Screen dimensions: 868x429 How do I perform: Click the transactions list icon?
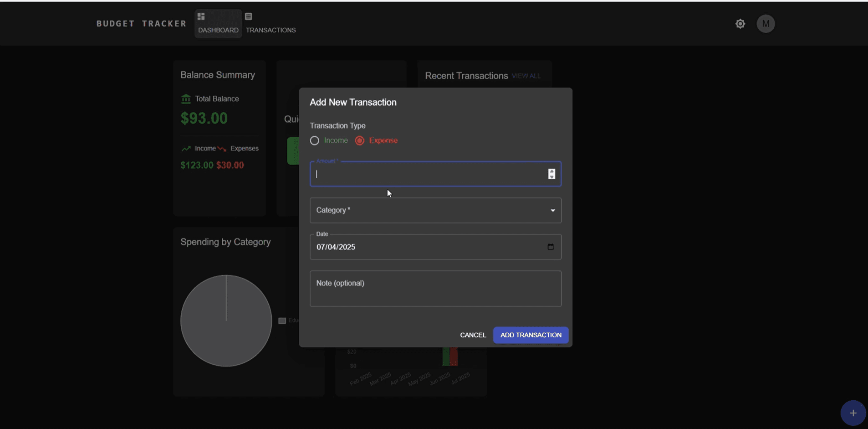[x=249, y=16]
